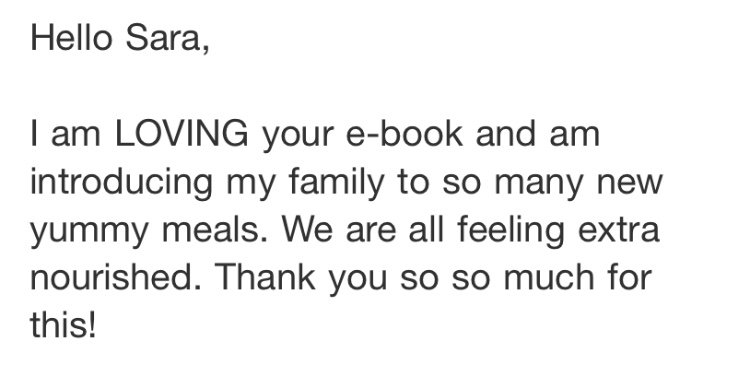
Task: Click the word 'LOVING'
Action: click(182, 133)
